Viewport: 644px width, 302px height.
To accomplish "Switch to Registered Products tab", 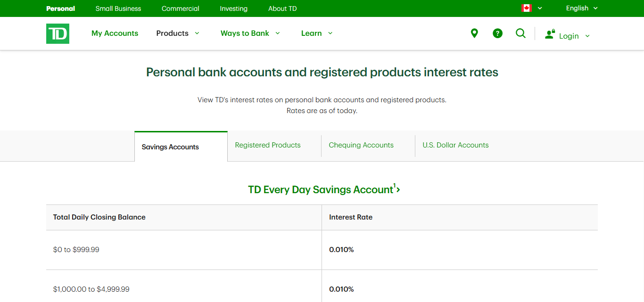I will point(268,145).
